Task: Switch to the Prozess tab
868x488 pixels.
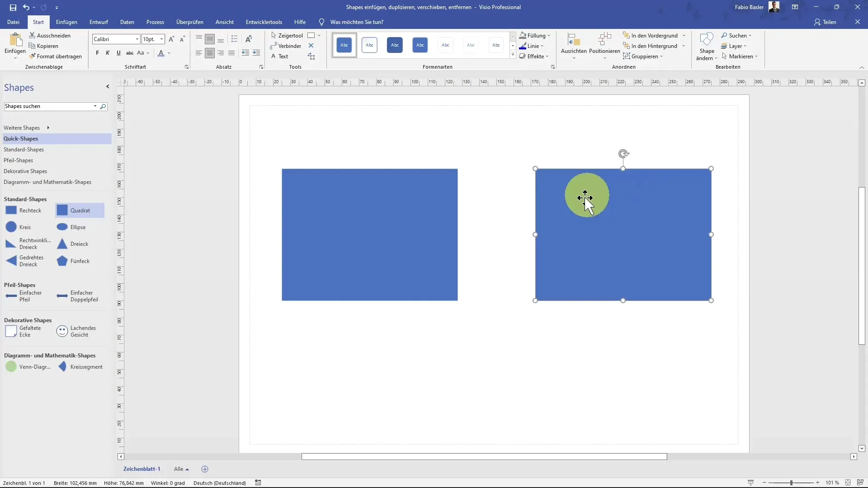Action: coord(155,22)
